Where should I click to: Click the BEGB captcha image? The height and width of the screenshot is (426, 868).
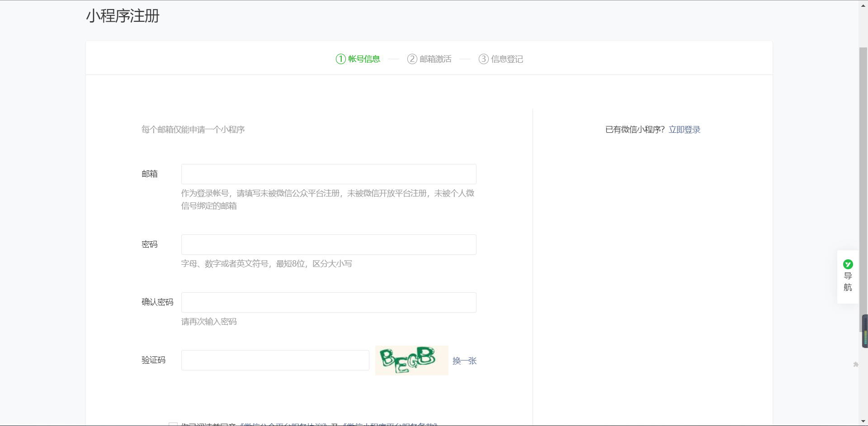pos(411,360)
